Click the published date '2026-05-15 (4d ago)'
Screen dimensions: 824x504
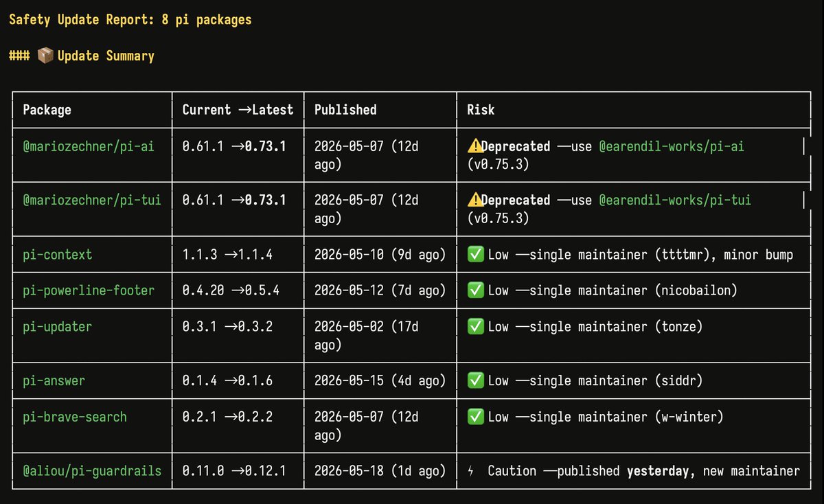380,380
